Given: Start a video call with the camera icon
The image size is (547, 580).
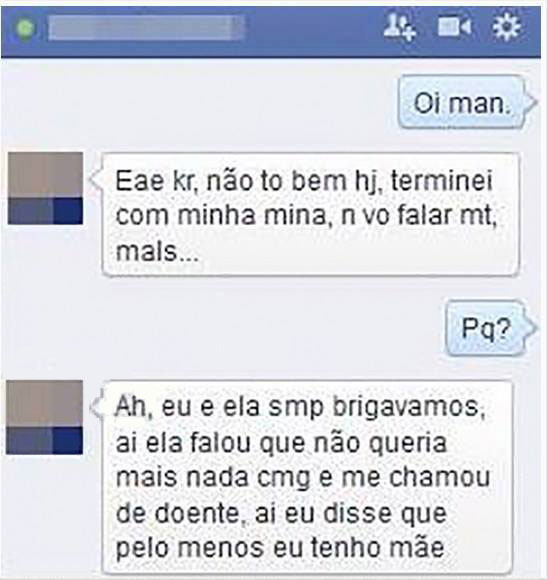Looking at the screenshot, I should (x=454, y=27).
